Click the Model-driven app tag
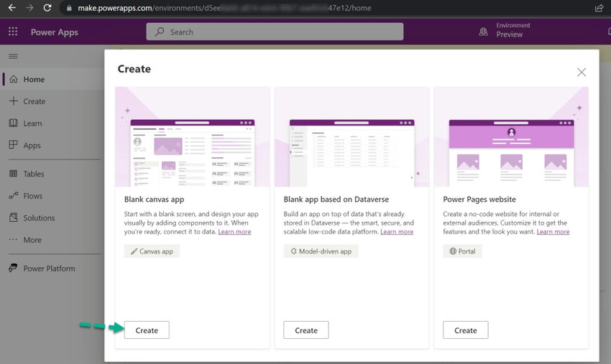 [x=321, y=251]
